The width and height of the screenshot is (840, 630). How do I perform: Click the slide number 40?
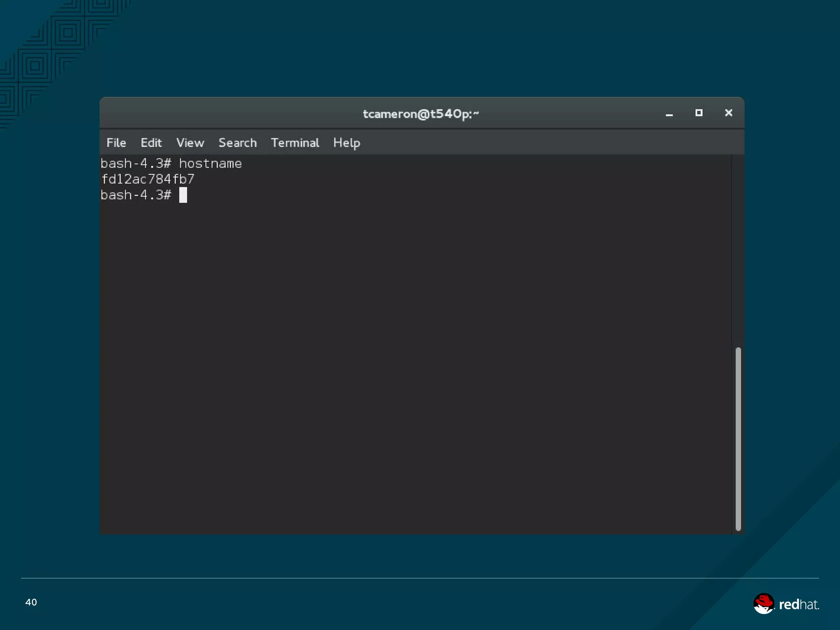[31, 602]
